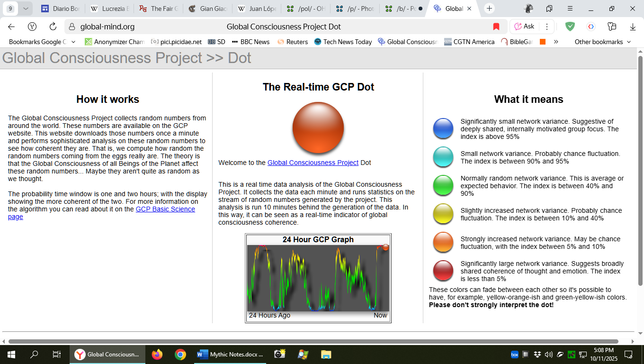Open the browser hamburger menu
This screenshot has width=644, height=364.
(x=570, y=9)
